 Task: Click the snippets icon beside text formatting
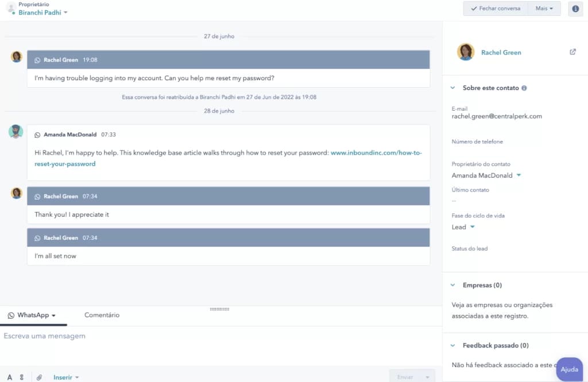point(22,377)
